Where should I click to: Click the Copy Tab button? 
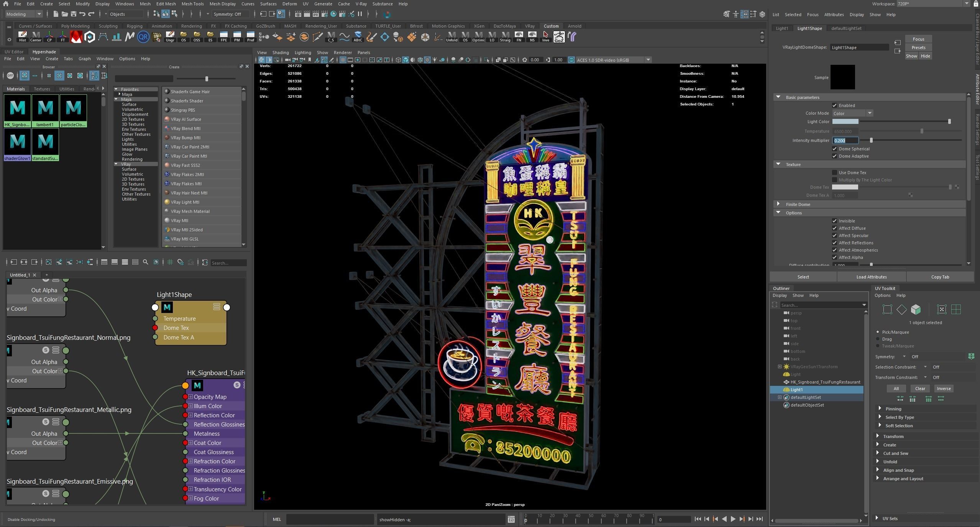click(x=940, y=277)
